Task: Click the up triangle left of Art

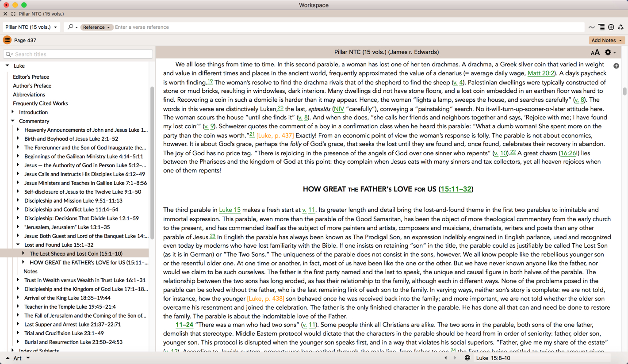Action: 8,358
